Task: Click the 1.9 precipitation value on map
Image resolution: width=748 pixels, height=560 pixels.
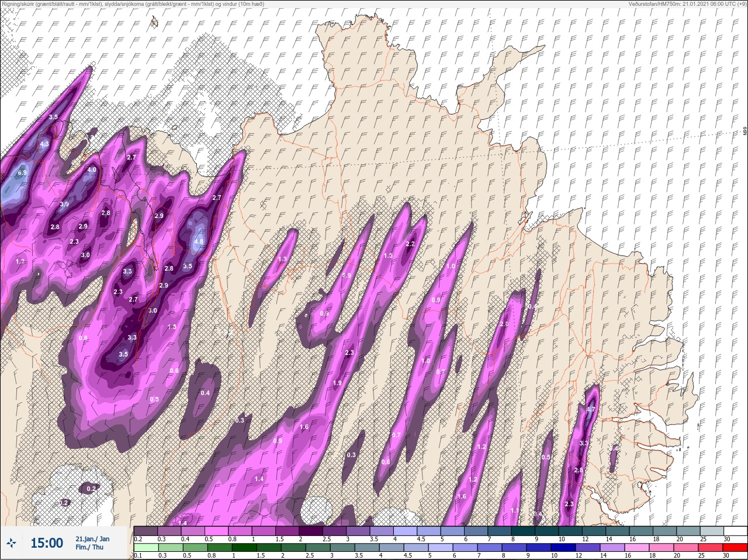Action: click(337, 383)
